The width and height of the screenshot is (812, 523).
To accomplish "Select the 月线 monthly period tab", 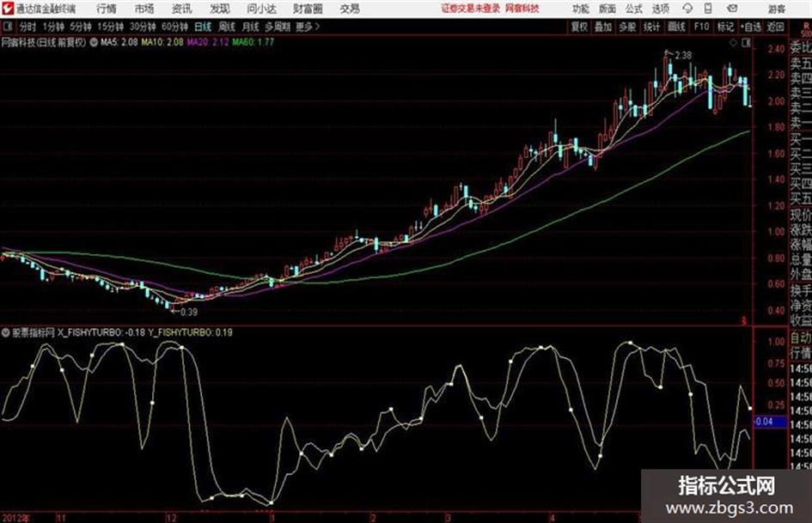I will coord(251,27).
